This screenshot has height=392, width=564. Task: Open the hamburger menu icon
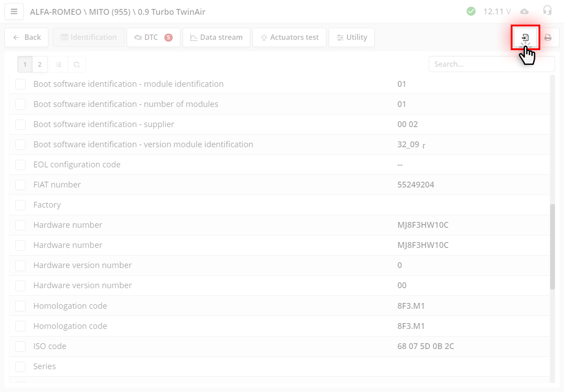(x=14, y=11)
